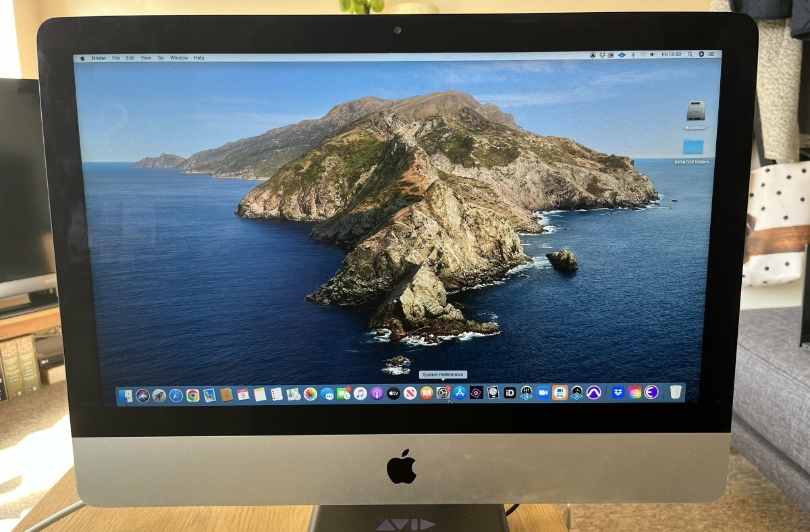
Task: Select the Macintosh hard drive icon
Action: pos(695,111)
